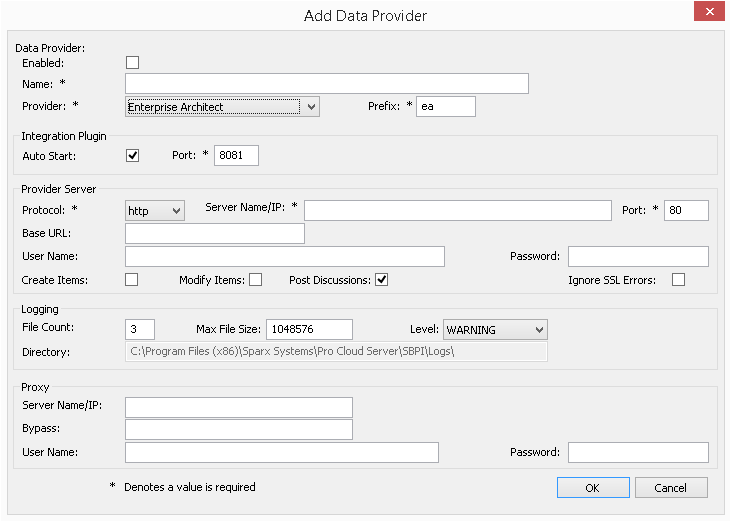This screenshot has width=730, height=522.
Task: Tick the Ignore SSL Errors checkbox
Action: click(679, 280)
